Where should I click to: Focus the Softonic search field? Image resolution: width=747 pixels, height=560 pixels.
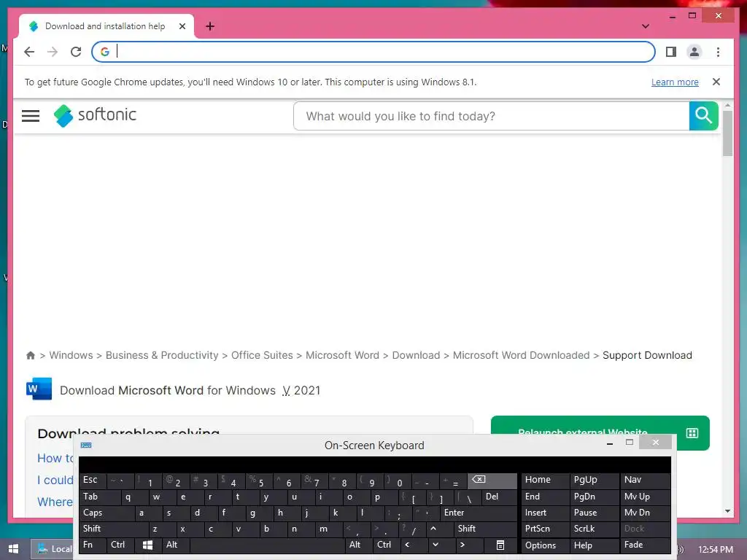point(491,116)
